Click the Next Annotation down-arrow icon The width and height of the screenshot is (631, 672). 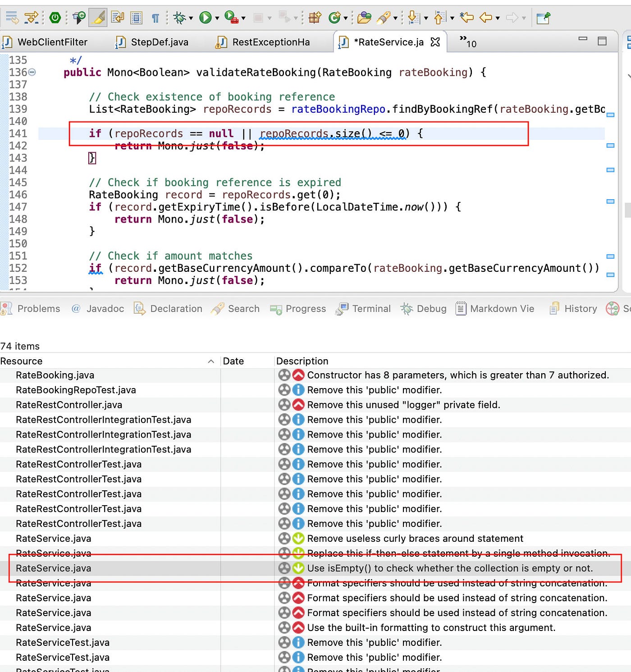(412, 18)
